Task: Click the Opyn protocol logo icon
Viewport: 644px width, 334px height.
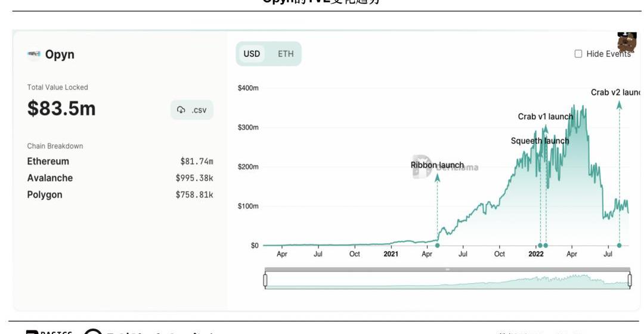Action: [x=34, y=54]
